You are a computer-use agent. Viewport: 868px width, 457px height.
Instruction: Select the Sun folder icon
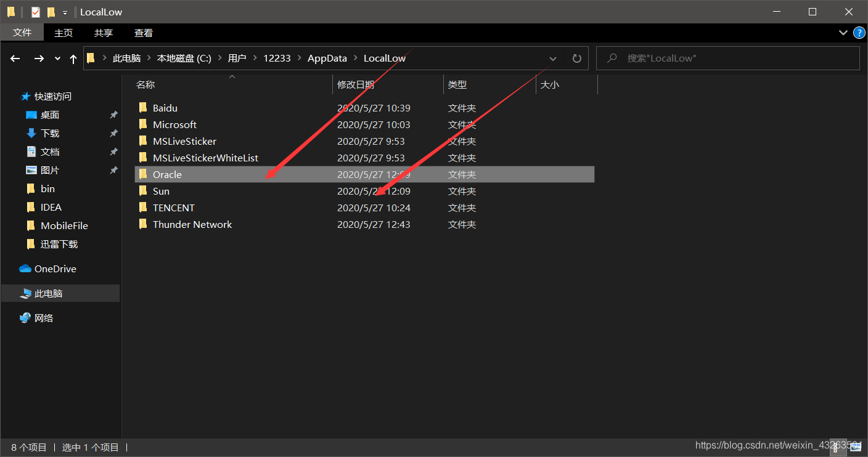click(143, 191)
